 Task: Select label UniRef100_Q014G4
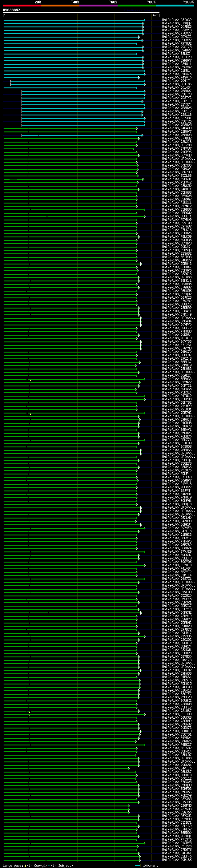point(177,88)
